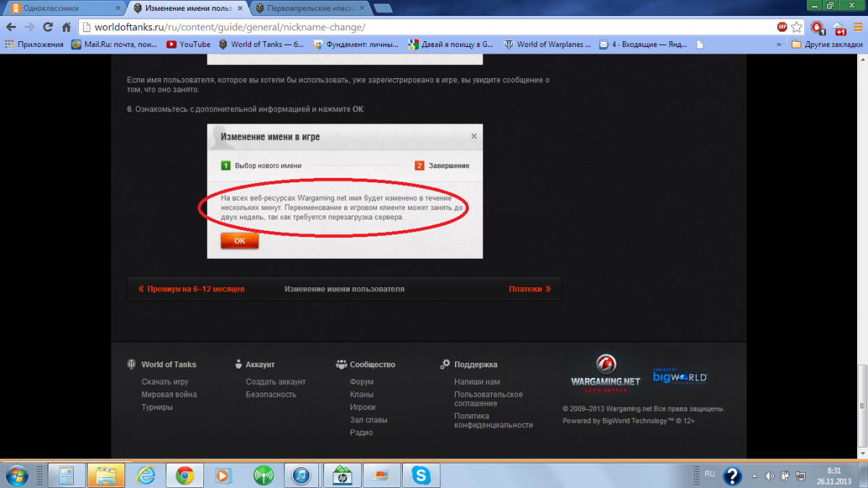Click step 2 Завершение

[442, 166]
